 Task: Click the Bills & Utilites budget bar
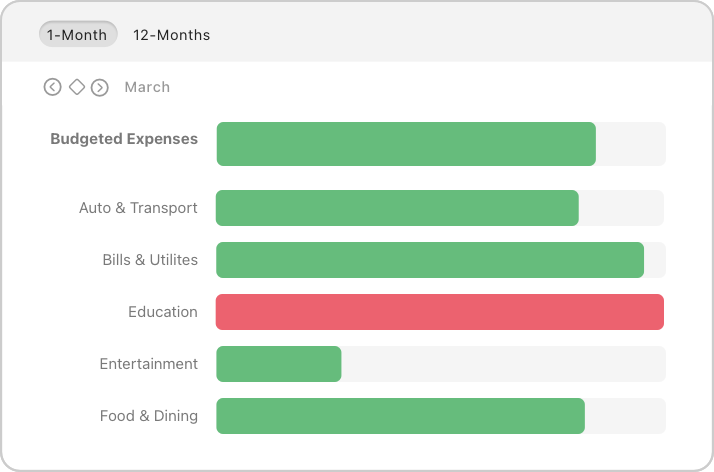click(430, 260)
